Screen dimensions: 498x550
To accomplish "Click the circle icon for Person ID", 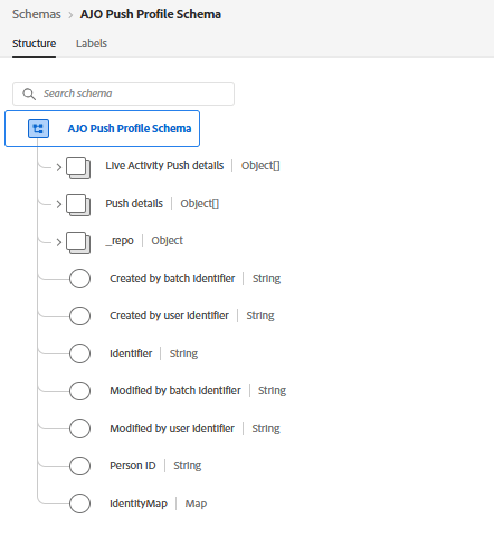I will [80, 466].
